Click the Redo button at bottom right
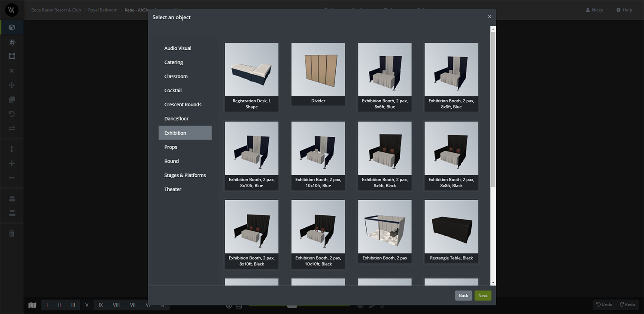Image resolution: width=644 pixels, height=314 pixels. (x=627, y=305)
